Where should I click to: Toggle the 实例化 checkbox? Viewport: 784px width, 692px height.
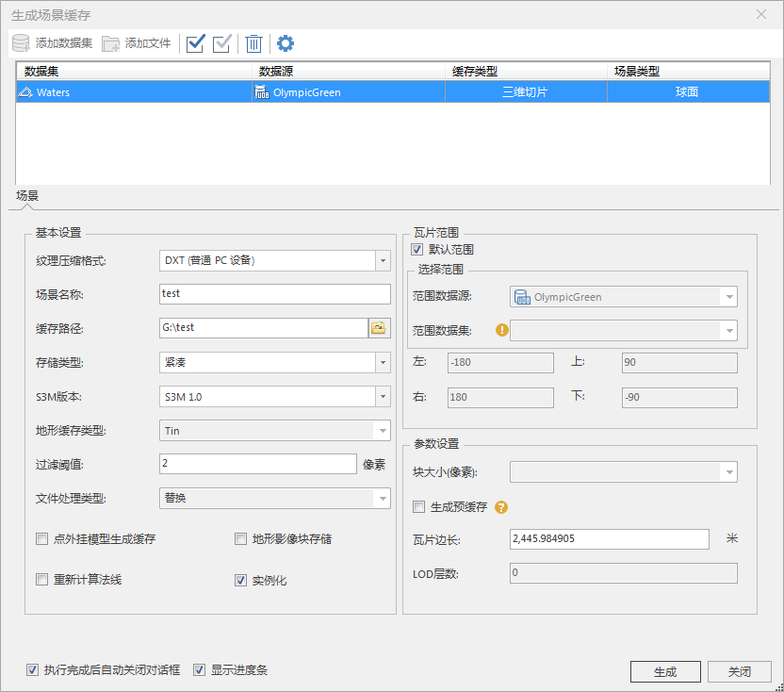tap(240, 581)
